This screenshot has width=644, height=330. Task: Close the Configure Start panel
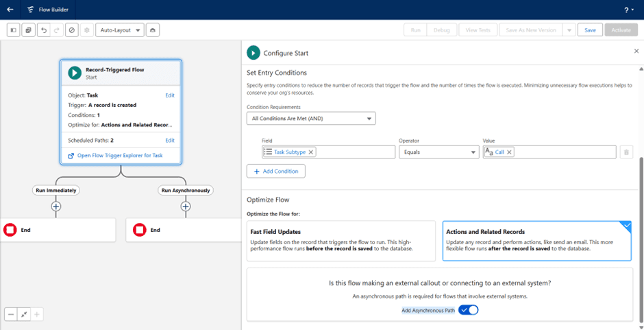636,51
